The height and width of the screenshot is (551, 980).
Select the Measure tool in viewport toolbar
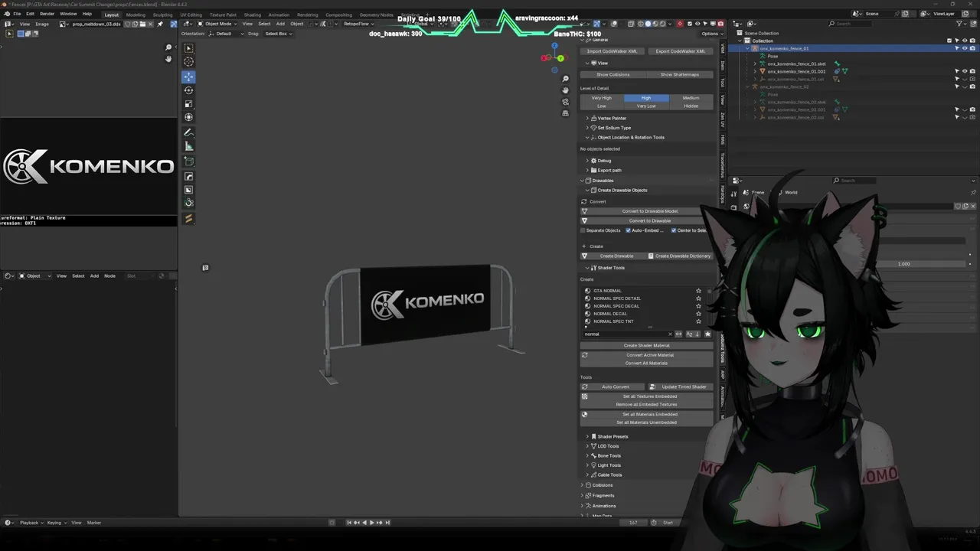188,146
